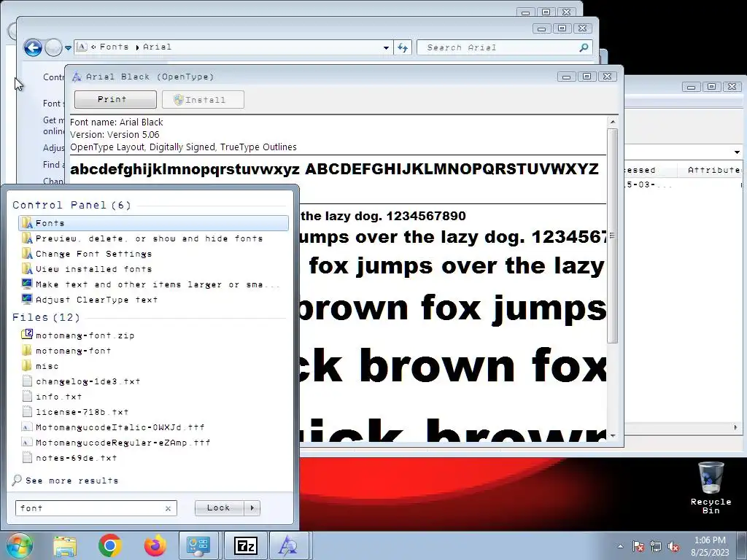The image size is (747, 560).
Task: Click the network tray icon
Action: coord(656,547)
